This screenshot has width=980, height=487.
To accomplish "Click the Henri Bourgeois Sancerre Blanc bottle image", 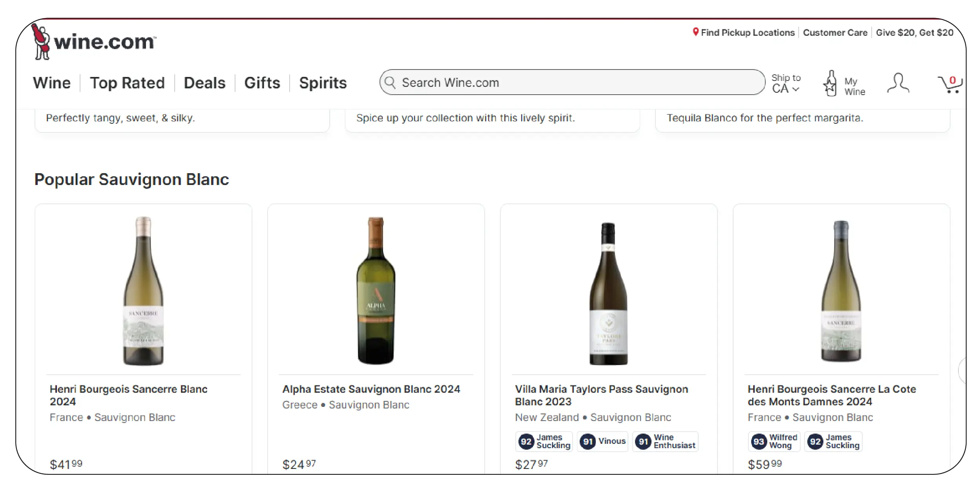I will pyautogui.click(x=143, y=291).
